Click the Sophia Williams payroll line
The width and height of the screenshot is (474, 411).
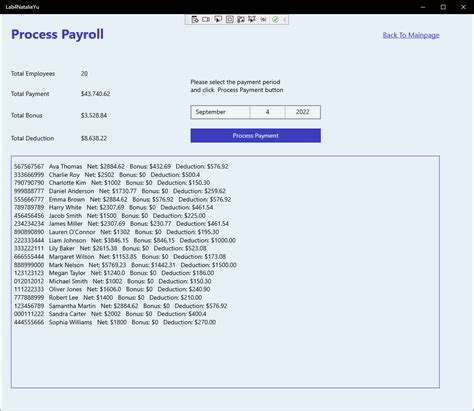(115, 322)
